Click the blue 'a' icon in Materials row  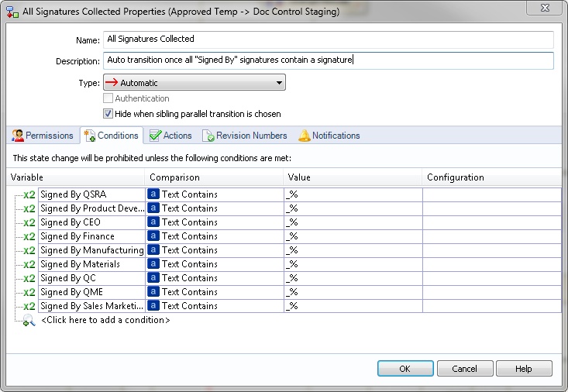click(x=153, y=263)
